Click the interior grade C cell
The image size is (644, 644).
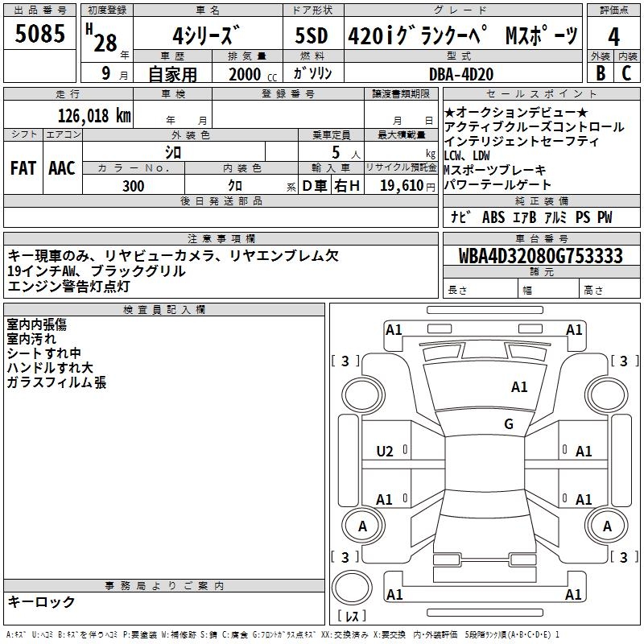click(627, 72)
